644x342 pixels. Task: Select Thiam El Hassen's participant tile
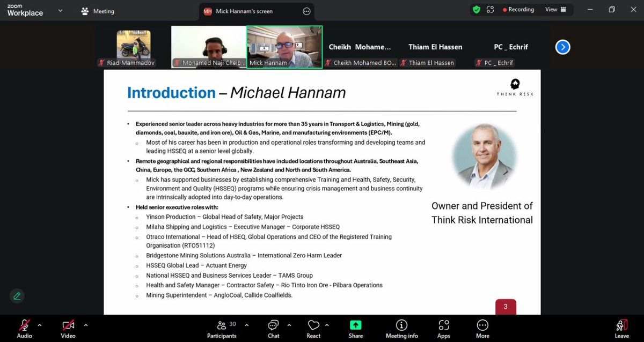[435, 47]
